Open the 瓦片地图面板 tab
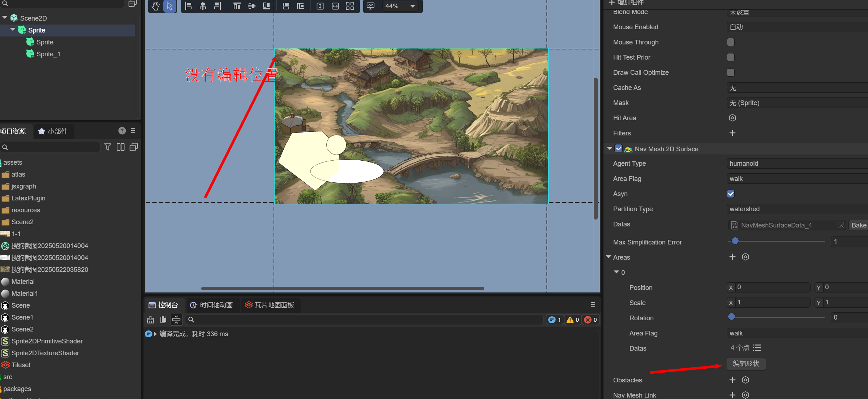868x399 pixels. (269, 305)
